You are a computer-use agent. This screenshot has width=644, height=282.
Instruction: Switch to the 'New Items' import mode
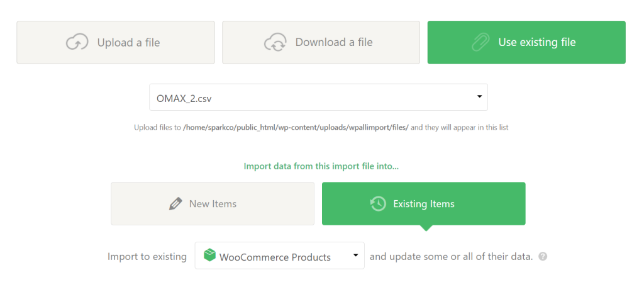(212, 204)
